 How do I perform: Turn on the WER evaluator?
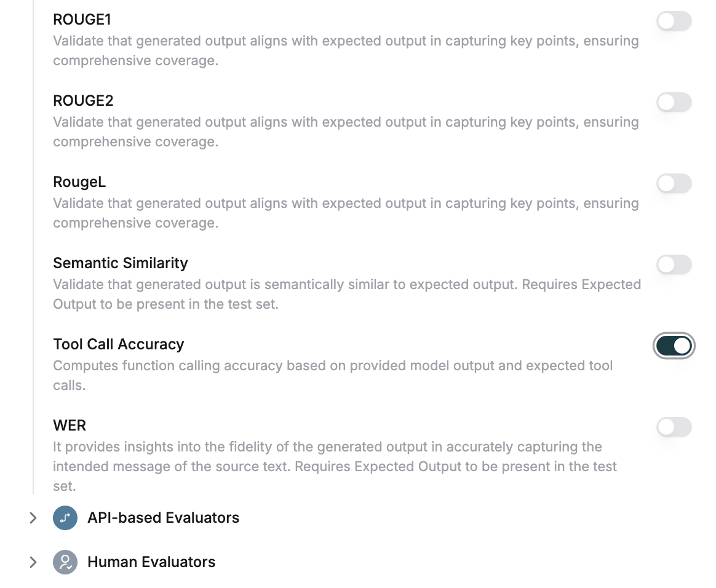coord(674,427)
